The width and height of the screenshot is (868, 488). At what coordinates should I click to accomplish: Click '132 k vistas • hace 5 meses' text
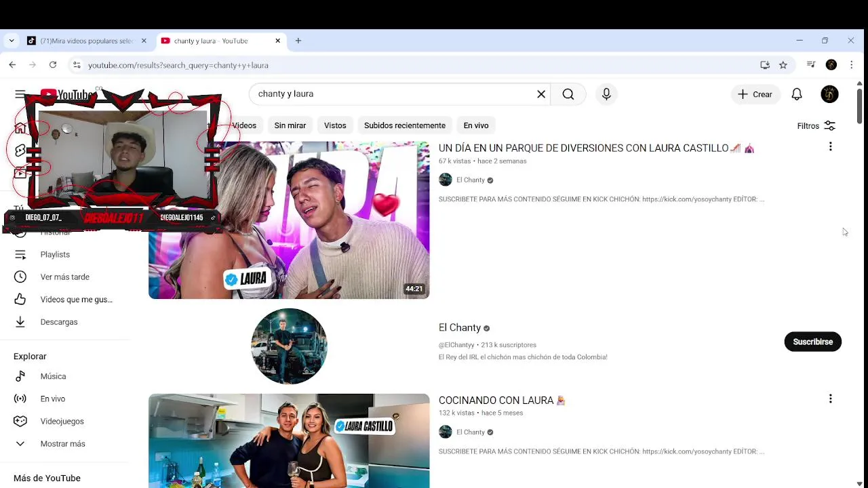(481, 413)
